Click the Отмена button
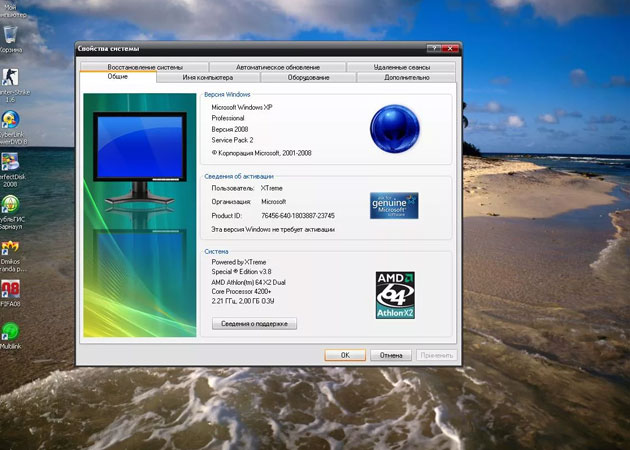The width and height of the screenshot is (630, 450). tap(390, 355)
